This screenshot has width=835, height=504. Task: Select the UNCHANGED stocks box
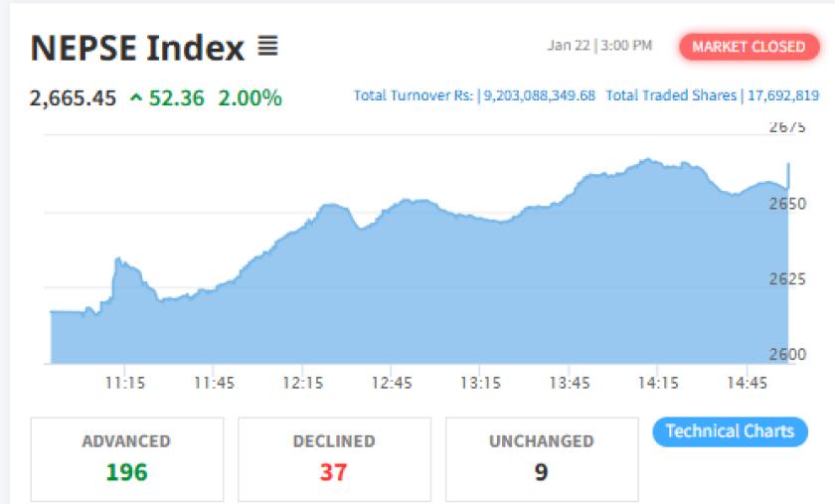(541, 458)
